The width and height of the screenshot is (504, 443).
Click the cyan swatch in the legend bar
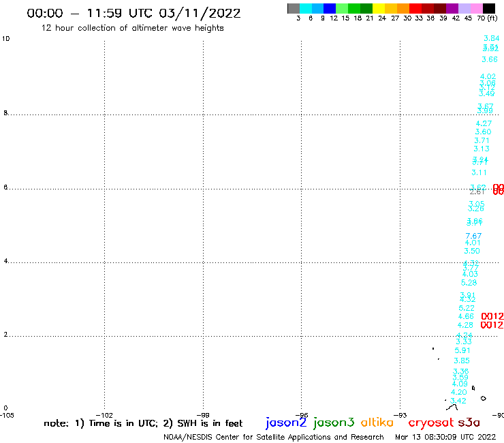(306, 8)
